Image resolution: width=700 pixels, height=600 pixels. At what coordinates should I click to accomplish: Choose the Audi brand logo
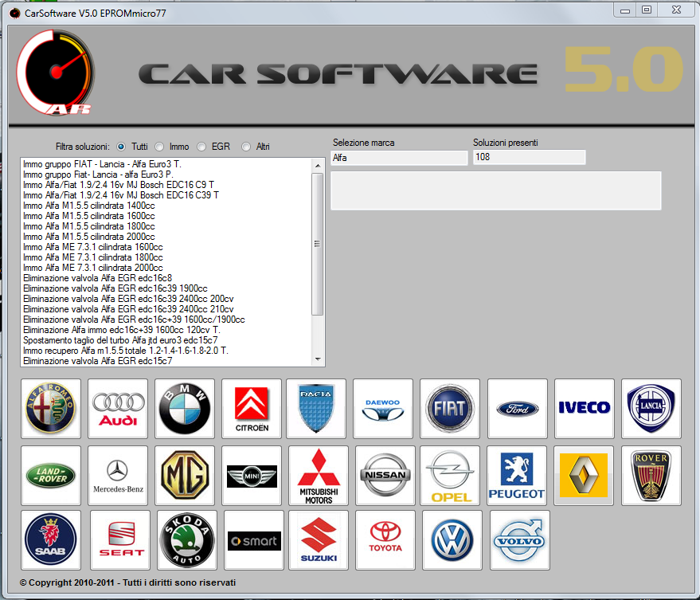coord(118,408)
